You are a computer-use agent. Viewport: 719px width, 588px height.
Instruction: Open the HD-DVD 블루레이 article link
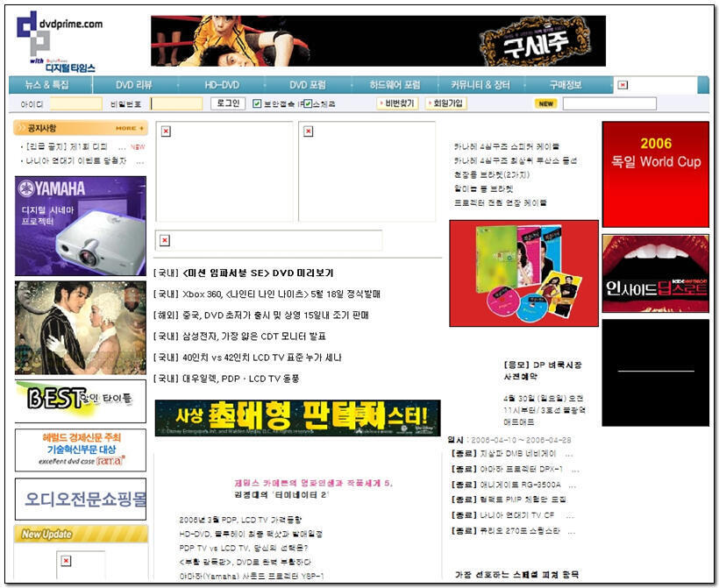[251, 534]
